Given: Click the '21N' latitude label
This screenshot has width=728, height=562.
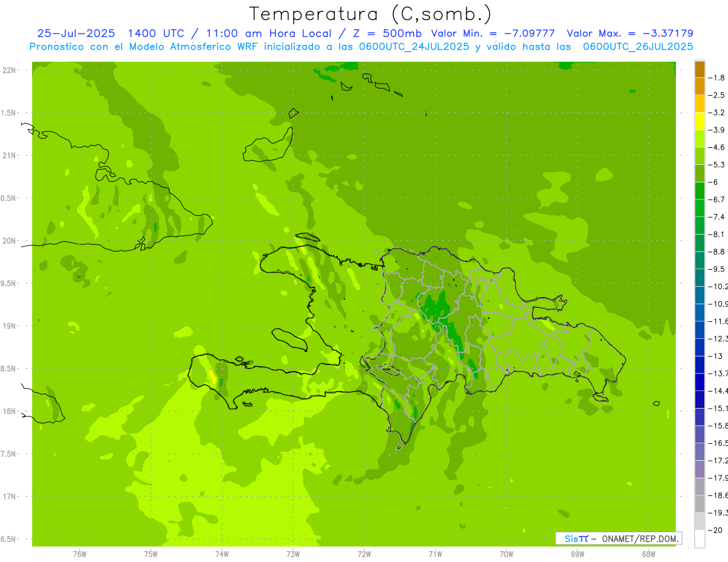Looking at the screenshot, I should pos(9,155).
